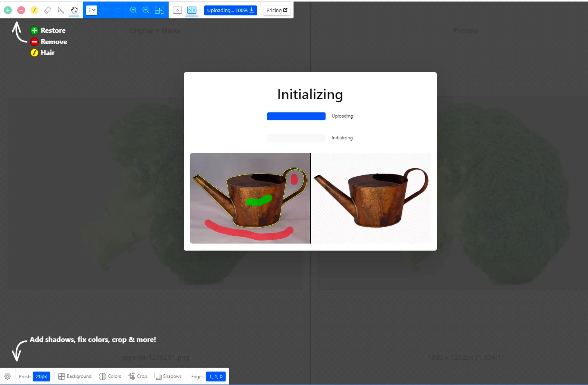Image resolution: width=588 pixels, height=385 pixels.
Task: Select the green Restore mark tool
Action: point(8,10)
